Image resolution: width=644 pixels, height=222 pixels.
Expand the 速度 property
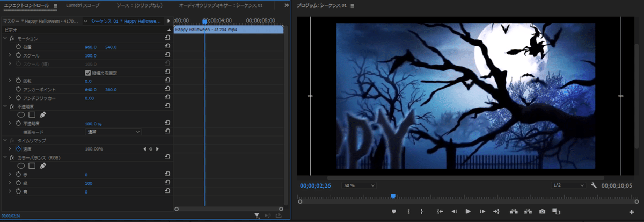[10, 149]
